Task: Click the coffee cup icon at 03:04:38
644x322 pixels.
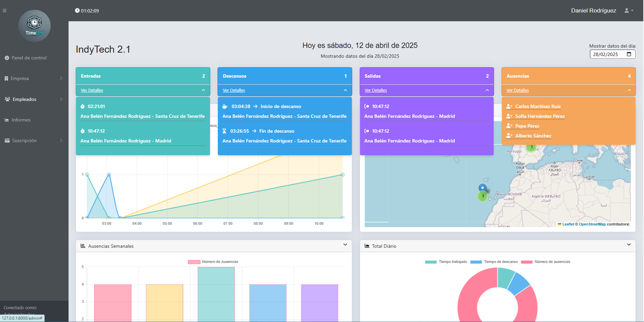Action: coord(225,106)
